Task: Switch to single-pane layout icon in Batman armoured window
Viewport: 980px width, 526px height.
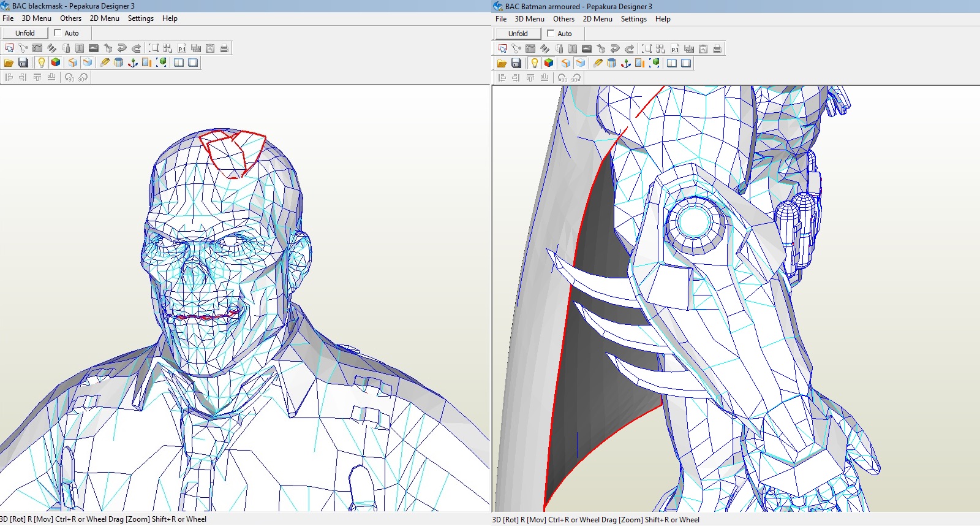Action: pyautogui.click(x=686, y=63)
